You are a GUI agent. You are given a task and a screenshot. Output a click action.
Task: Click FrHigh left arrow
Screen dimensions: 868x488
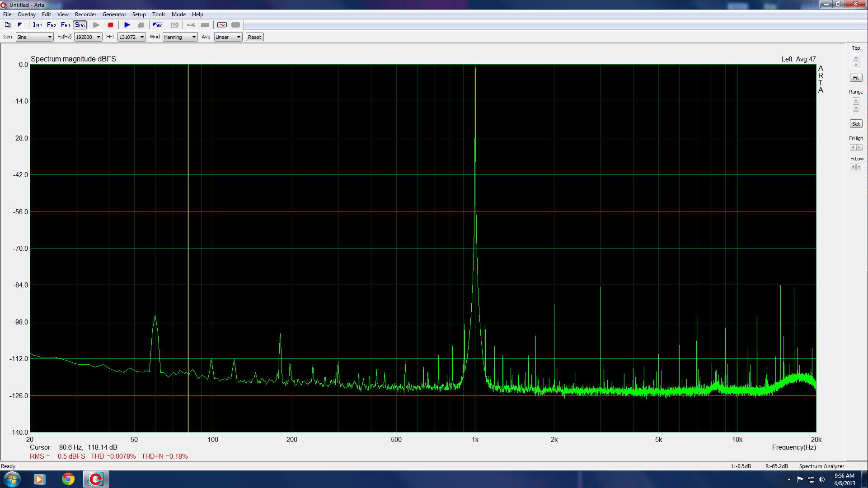pos(853,147)
